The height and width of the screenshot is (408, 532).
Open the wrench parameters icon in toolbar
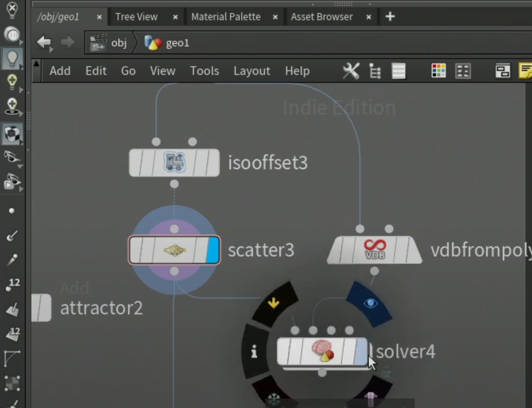click(351, 71)
